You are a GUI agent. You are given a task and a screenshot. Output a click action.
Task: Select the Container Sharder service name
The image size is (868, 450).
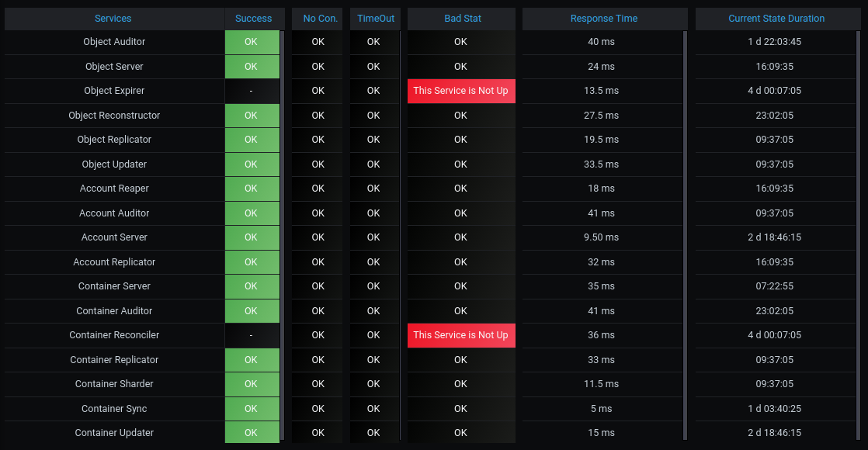pos(114,384)
